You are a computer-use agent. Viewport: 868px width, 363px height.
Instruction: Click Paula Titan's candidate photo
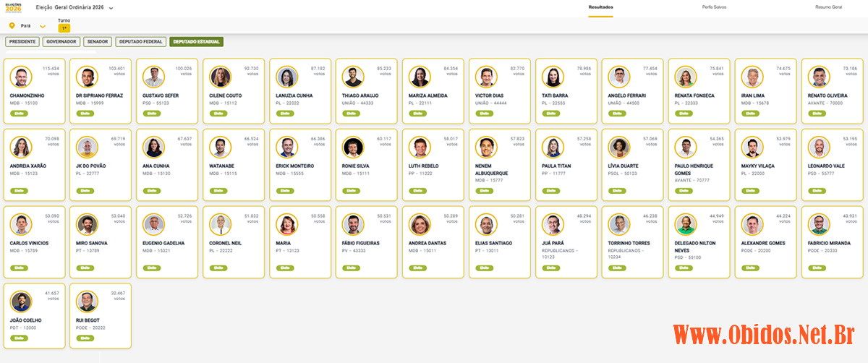click(x=553, y=147)
